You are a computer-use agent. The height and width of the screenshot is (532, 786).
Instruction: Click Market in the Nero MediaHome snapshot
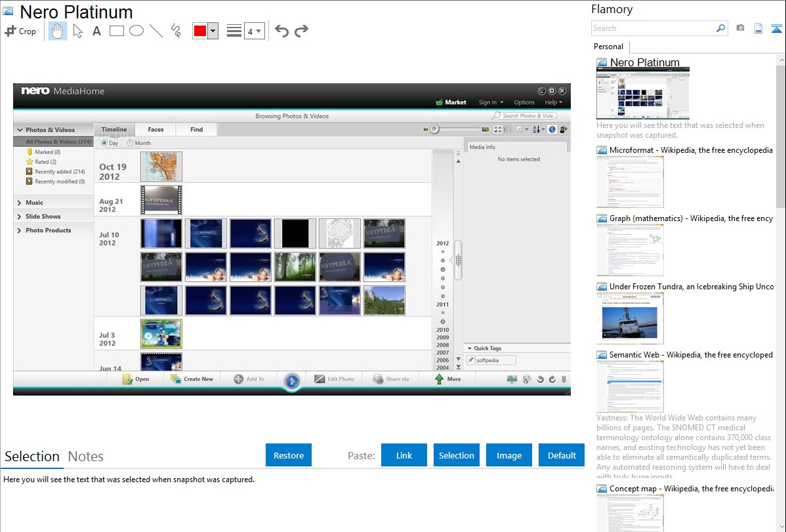point(451,102)
